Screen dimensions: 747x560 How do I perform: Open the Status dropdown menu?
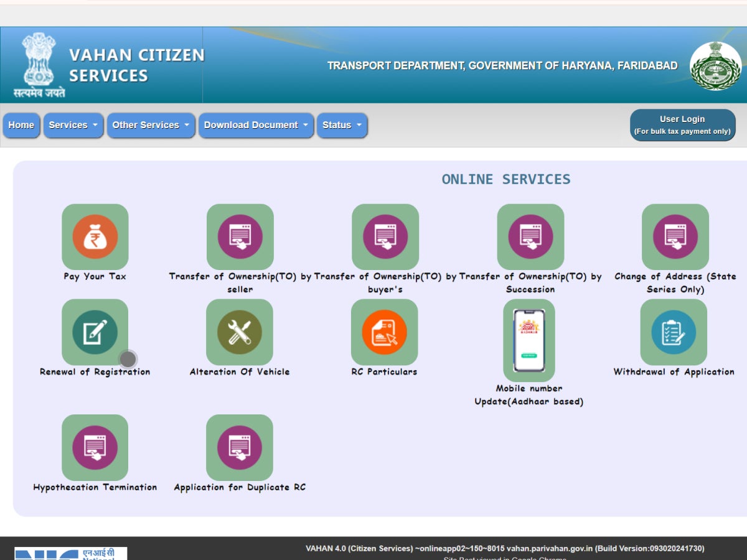[341, 125]
